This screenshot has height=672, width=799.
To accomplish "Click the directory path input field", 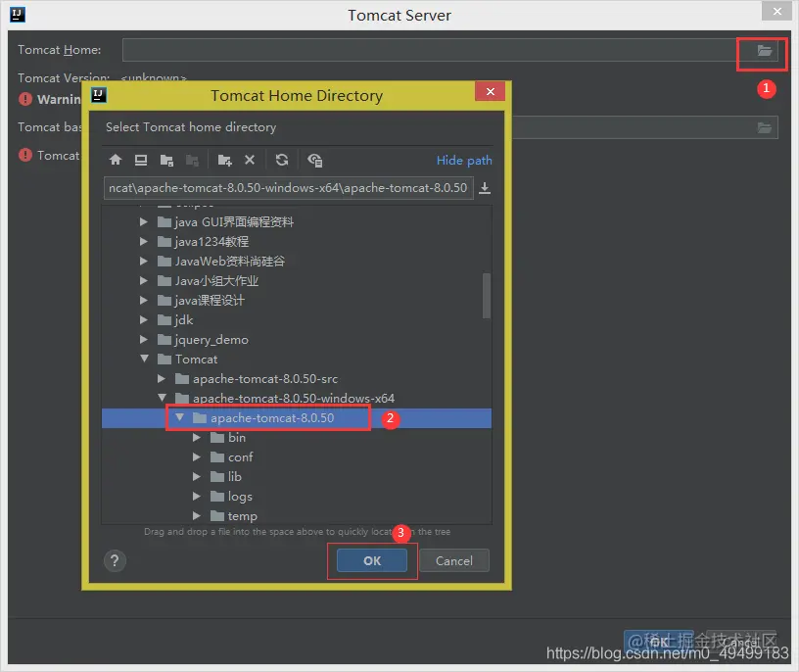I will pos(289,188).
